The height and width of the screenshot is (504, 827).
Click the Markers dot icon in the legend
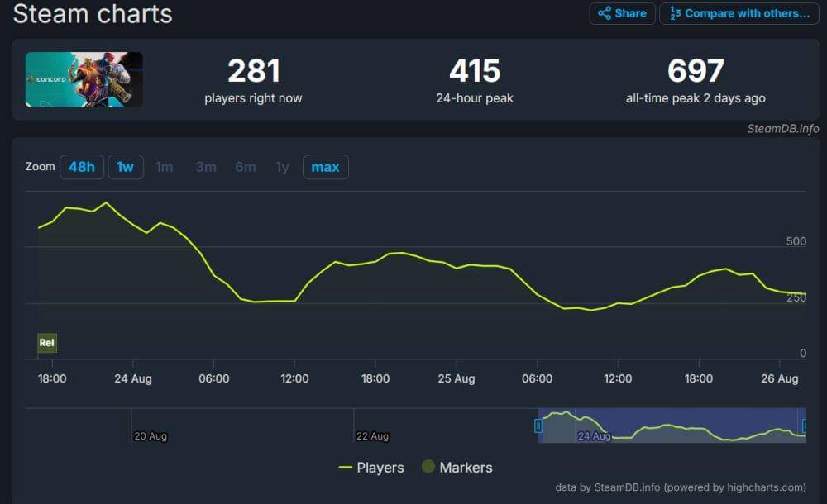click(428, 467)
